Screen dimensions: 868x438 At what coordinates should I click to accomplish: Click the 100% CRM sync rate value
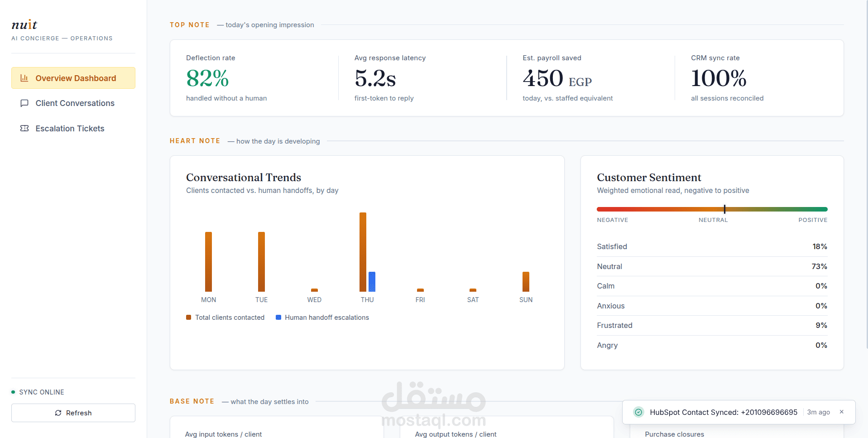tap(719, 78)
